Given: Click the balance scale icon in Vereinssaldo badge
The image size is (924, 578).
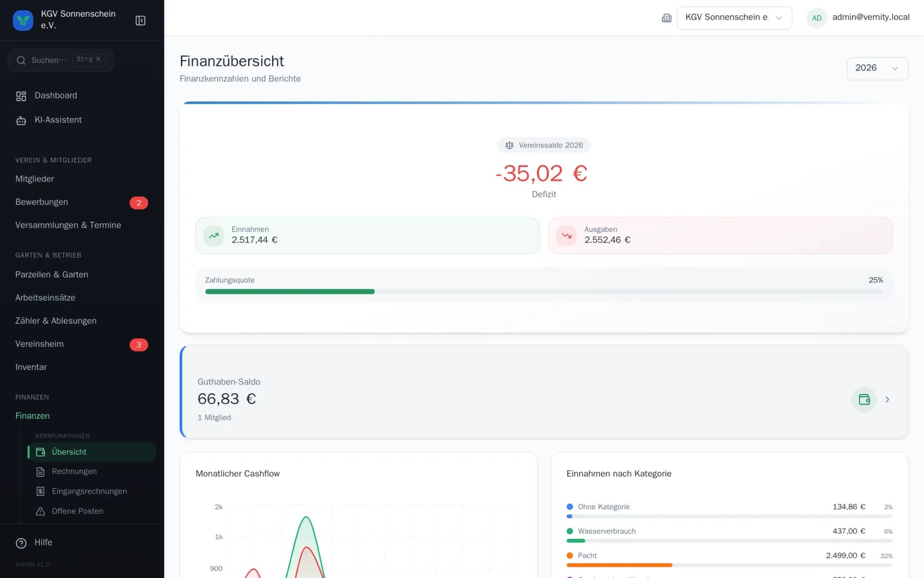Looking at the screenshot, I should click(509, 145).
